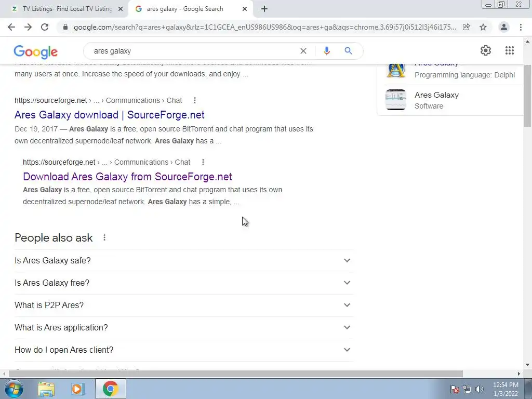Start a voice search with microphone

click(x=327, y=51)
